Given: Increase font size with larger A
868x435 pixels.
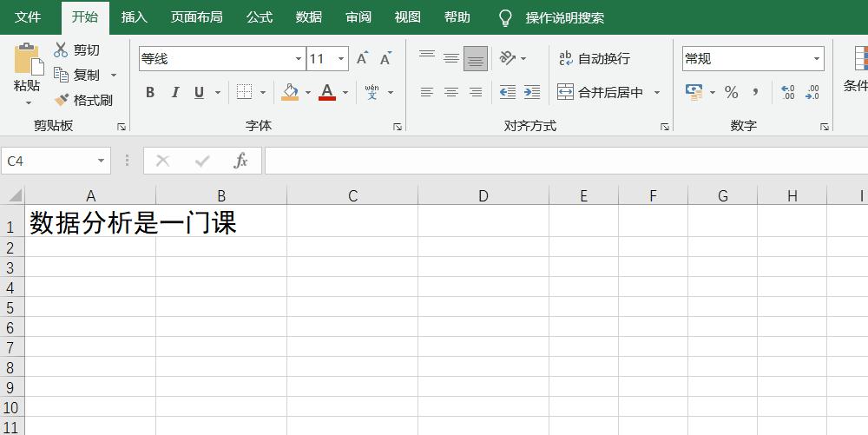Looking at the screenshot, I should coord(362,58).
